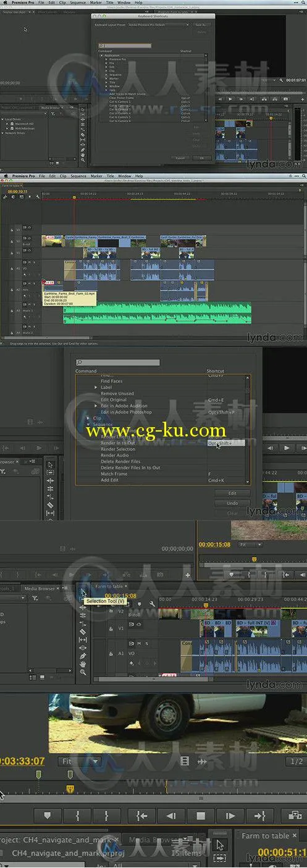Select the Add Edit command row
This screenshot has width=307, height=868.
[x=161, y=480]
